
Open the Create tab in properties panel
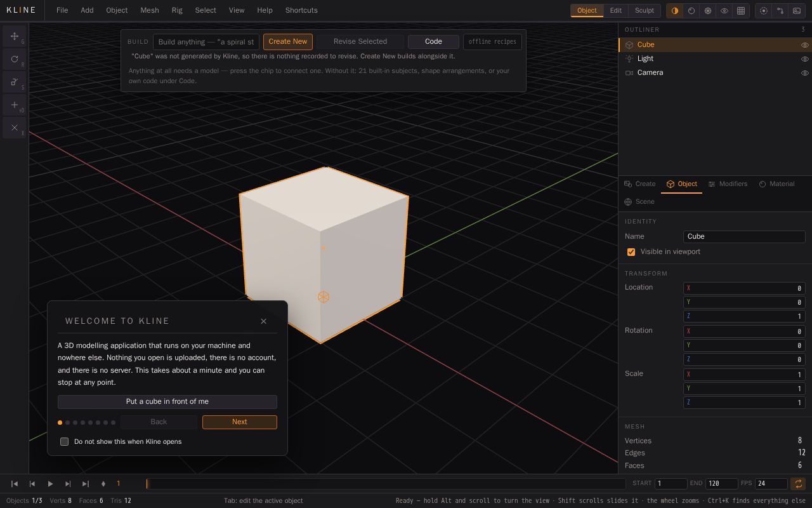pyautogui.click(x=639, y=184)
